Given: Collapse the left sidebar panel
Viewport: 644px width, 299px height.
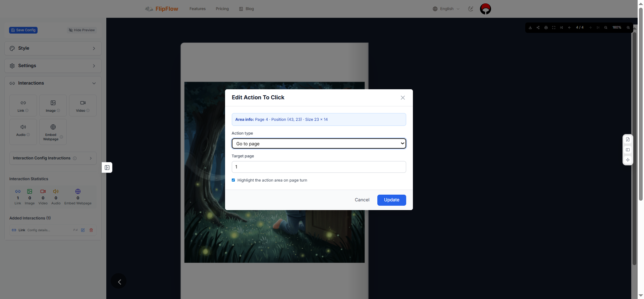Looking at the screenshot, I should click(107, 167).
